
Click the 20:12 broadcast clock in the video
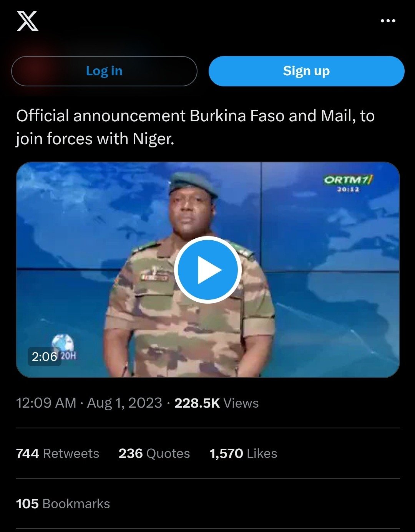pyautogui.click(x=348, y=189)
